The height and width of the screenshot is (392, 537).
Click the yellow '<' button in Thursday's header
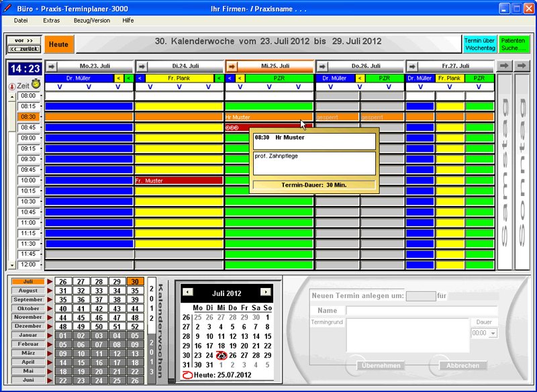pos(360,79)
